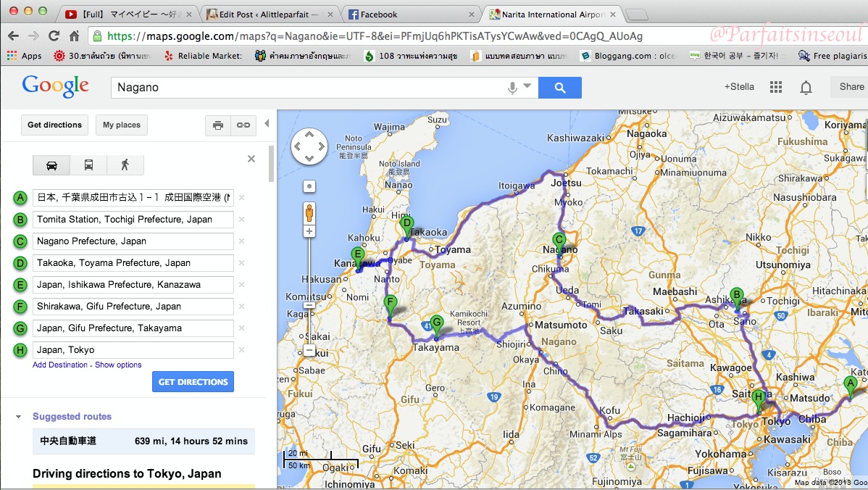Remove the Japan, Tokyo destination
Screen dimensions: 868x490
tap(241, 350)
